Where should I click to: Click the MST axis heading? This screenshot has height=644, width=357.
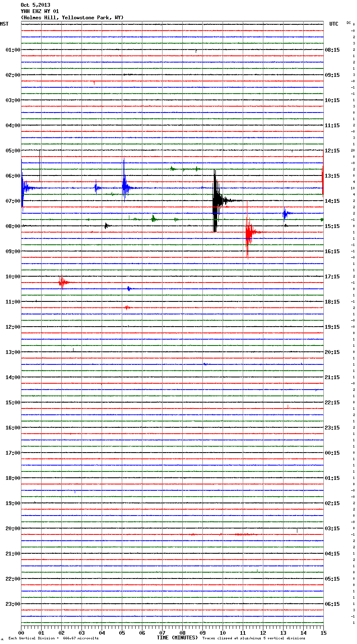pyautogui.click(x=4, y=24)
